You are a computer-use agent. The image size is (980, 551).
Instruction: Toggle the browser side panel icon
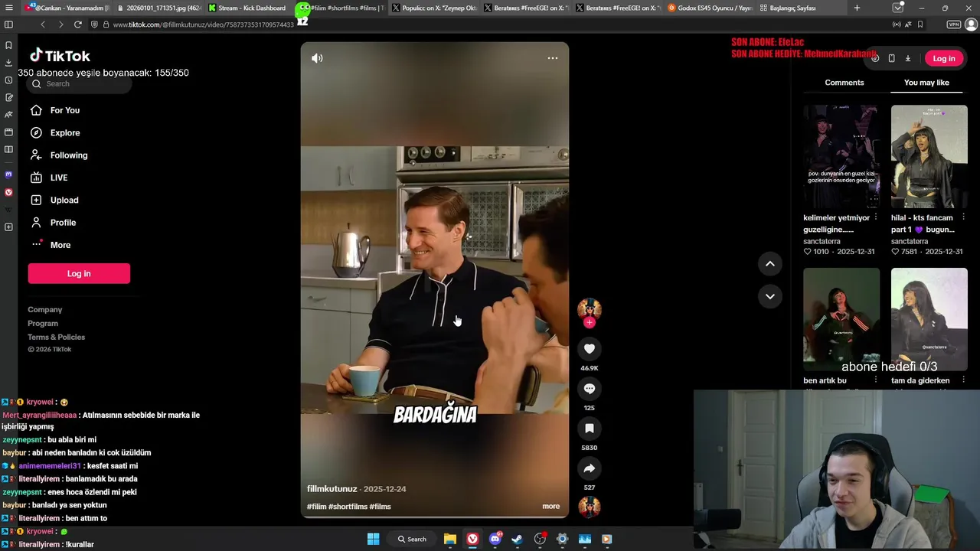pyautogui.click(x=8, y=24)
